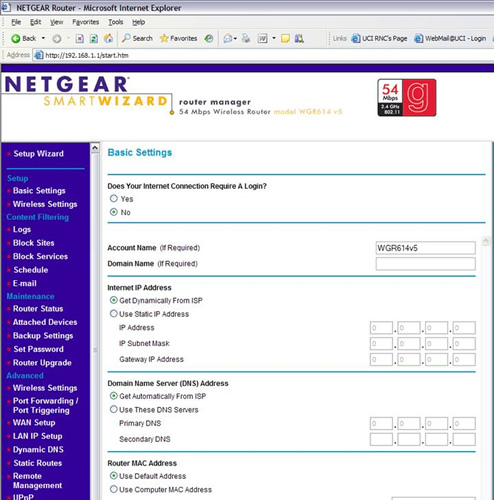This screenshot has width=494, height=500.
Task: Expand the Edit dropdown arrow
Action: (274, 38)
